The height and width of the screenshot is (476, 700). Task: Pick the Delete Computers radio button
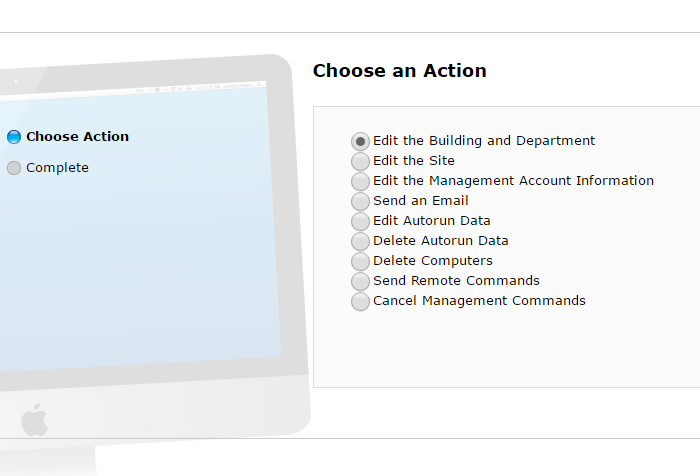(360, 261)
